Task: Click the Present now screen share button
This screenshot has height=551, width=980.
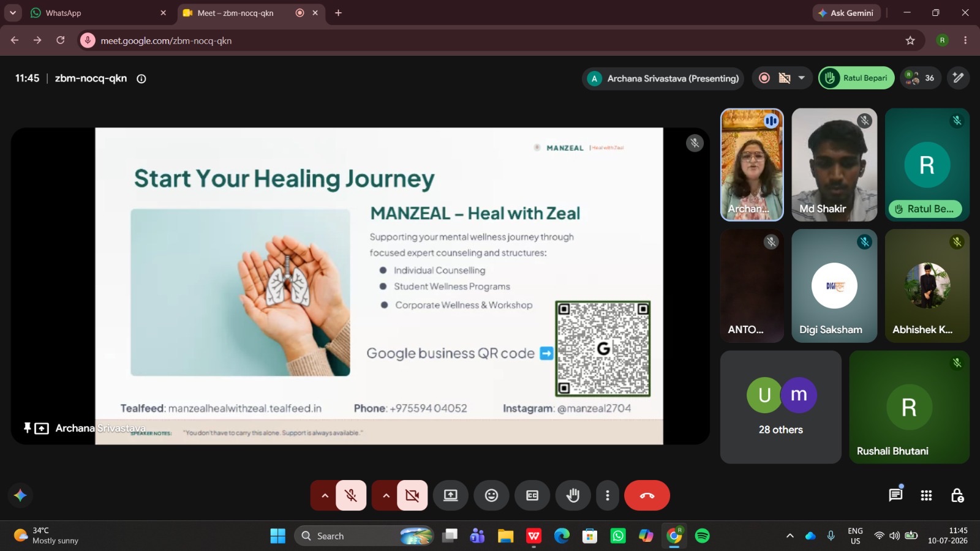Action: 451,495
